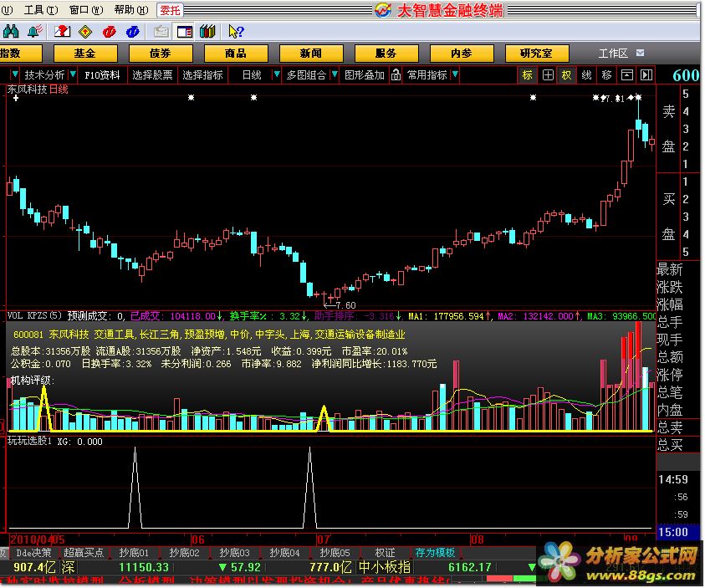Toggle the 移 move button

[x=606, y=75]
